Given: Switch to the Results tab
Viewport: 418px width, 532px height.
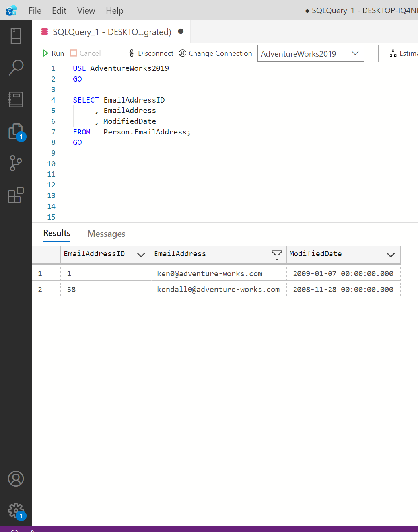Looking at the screenshot, I should [x=57, y=233].
